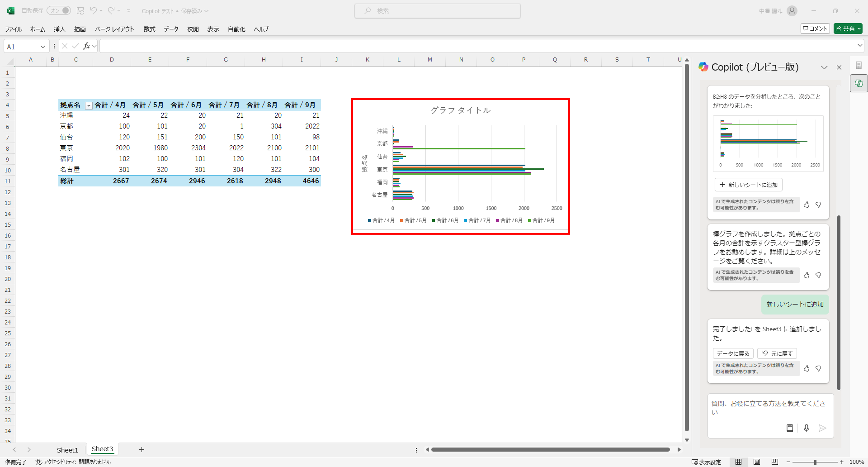Switch to the Sheet1 tab
Screen dimensions: 868x467
coord(67,450)
